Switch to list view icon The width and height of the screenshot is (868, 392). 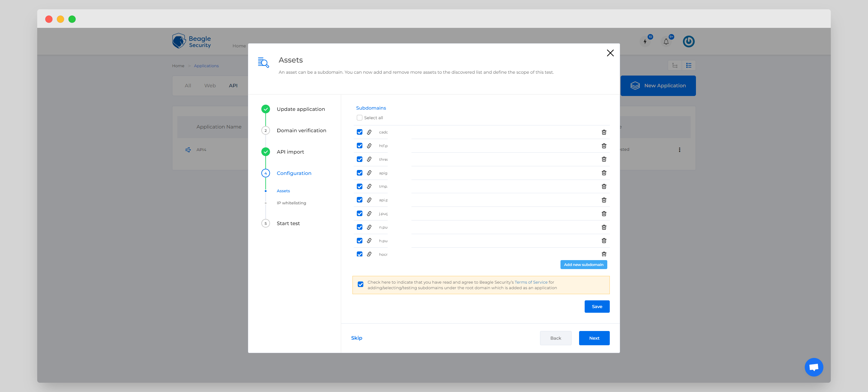pos(689,66)
